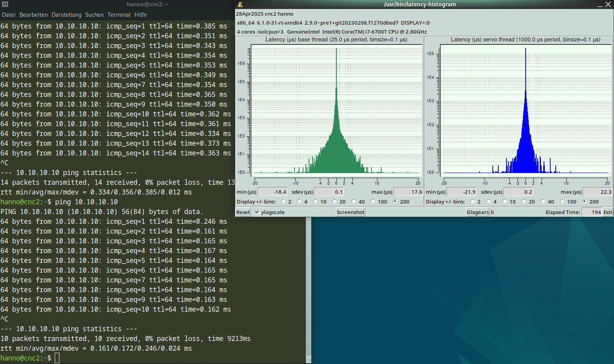Open the Darstellung menu
Screen dimensions: 614x364
coord(66,15)
